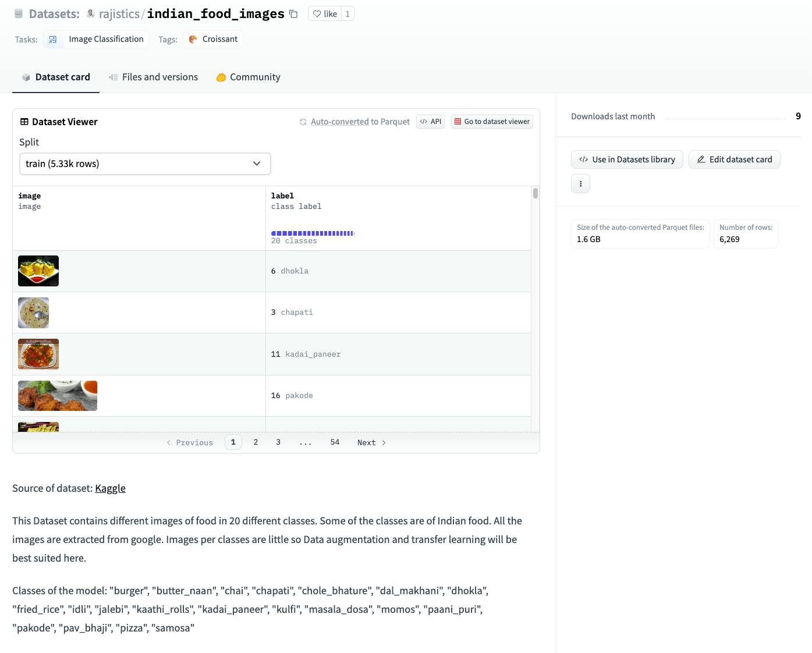812x653 pixels.
Task: Open the Kaggle source link
Action: click(x=110, y=488)
